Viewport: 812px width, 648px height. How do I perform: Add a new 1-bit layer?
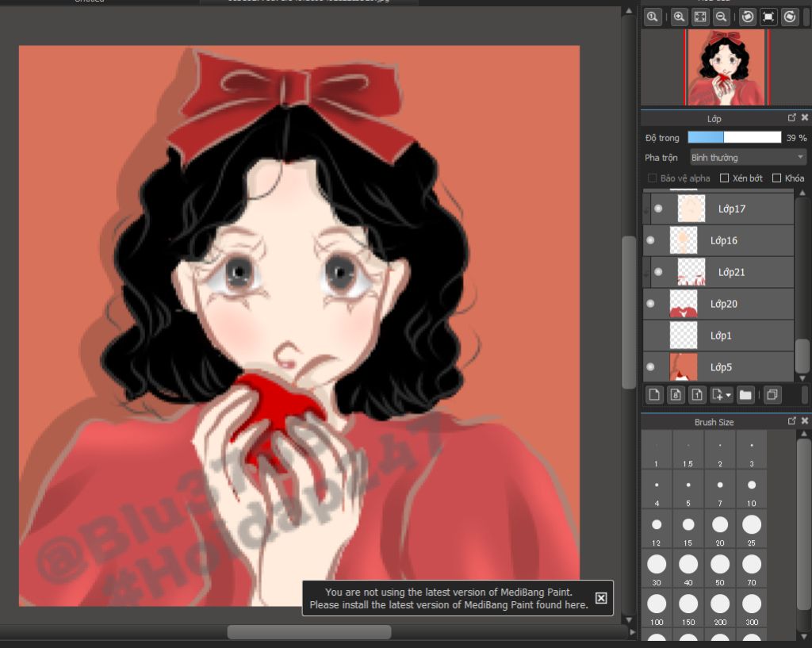click(697, 395)
